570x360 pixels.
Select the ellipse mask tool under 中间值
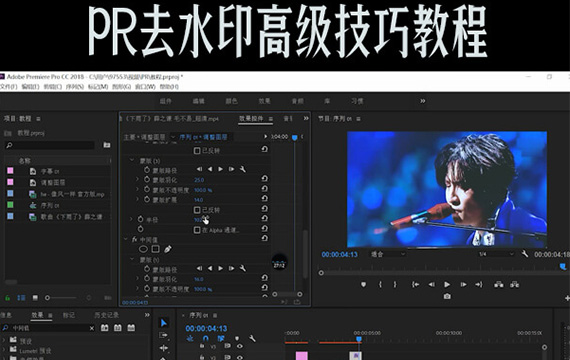(143, 249)
